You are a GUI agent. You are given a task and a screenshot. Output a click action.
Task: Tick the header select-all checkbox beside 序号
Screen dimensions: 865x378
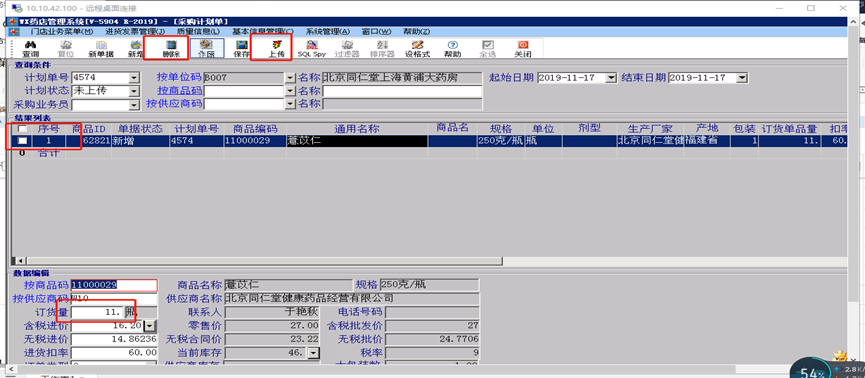pyautogui.click(x=22, y=129)
